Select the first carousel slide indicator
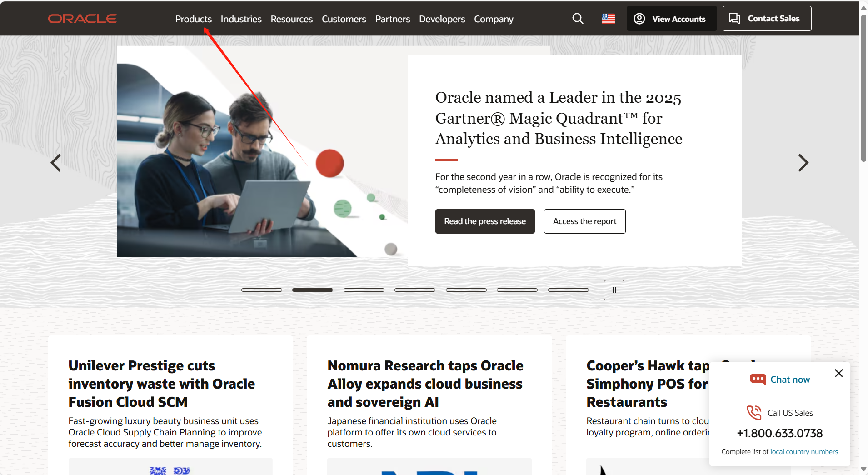The image size is (868, 475). point(262,290)
